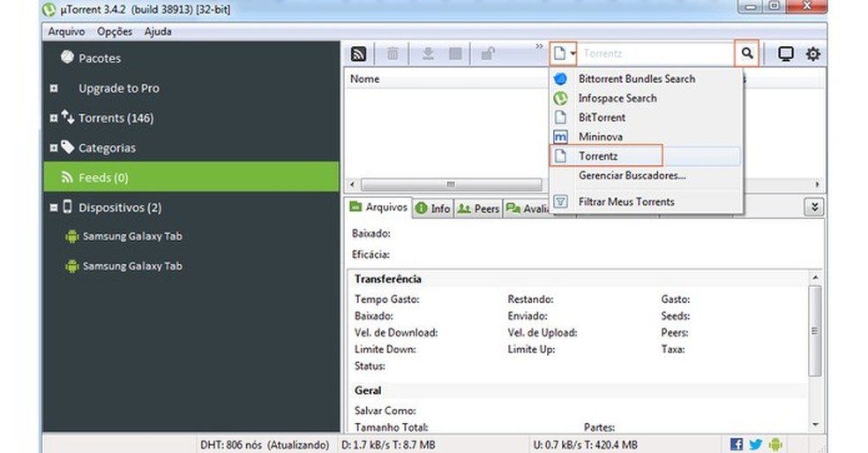The width and height of the screenshot is (868, 453).
Task: Click the details pane scroll up arrow
Action: [815, 277]
